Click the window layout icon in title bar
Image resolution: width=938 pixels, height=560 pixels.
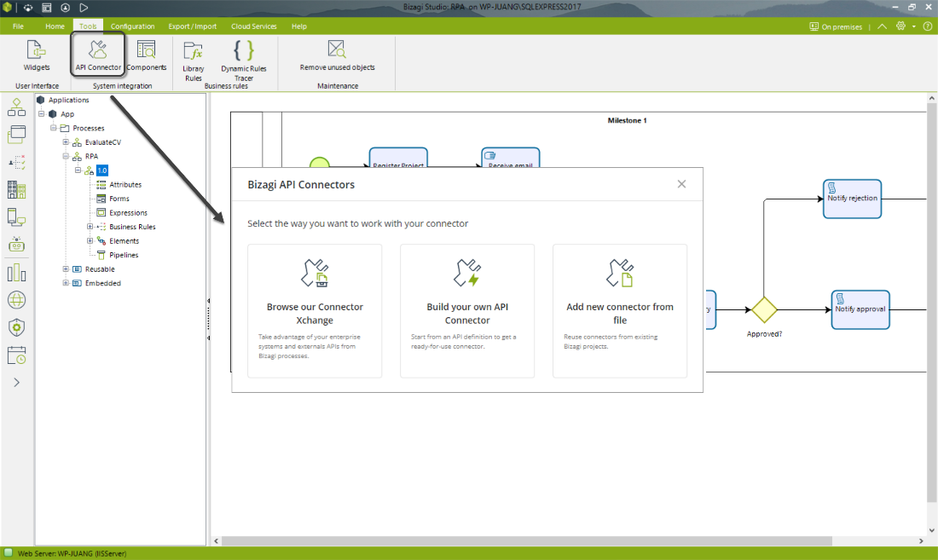[x=47, y=8]
